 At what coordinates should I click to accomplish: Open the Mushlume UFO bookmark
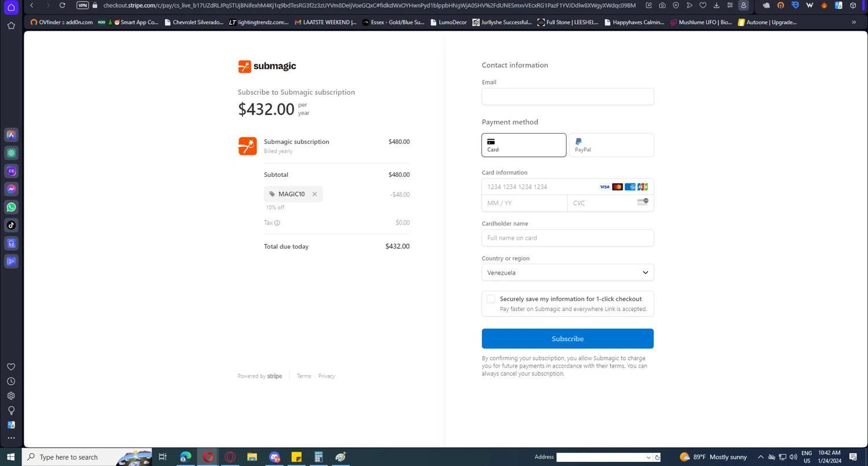point(701,23)
